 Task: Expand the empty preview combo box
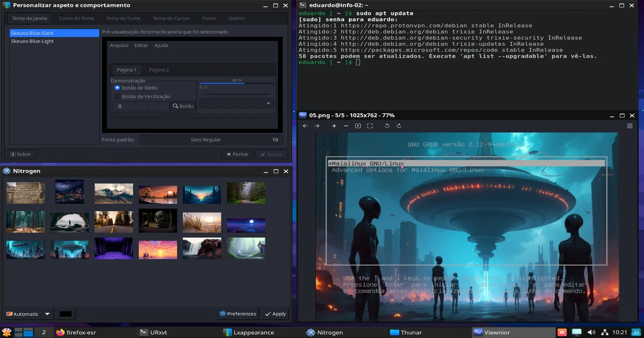236,104
